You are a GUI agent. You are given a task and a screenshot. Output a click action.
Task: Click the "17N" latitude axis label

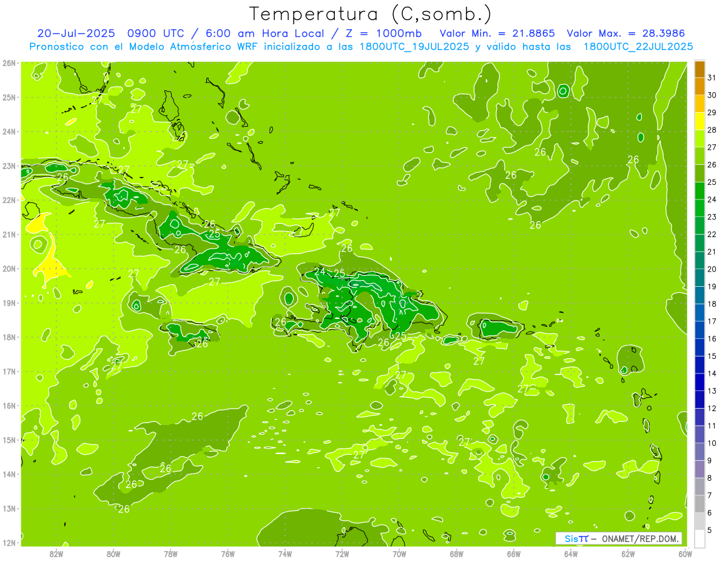9,372
